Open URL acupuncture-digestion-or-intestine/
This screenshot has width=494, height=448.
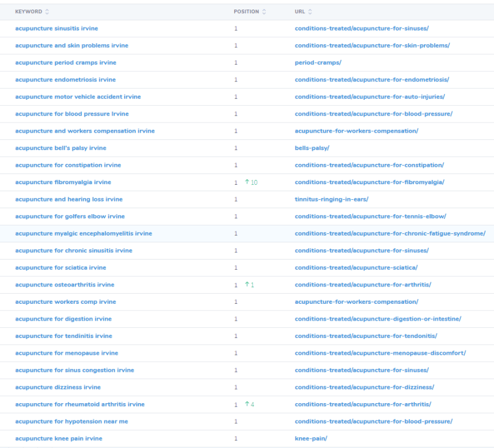(x=378, y=319)
